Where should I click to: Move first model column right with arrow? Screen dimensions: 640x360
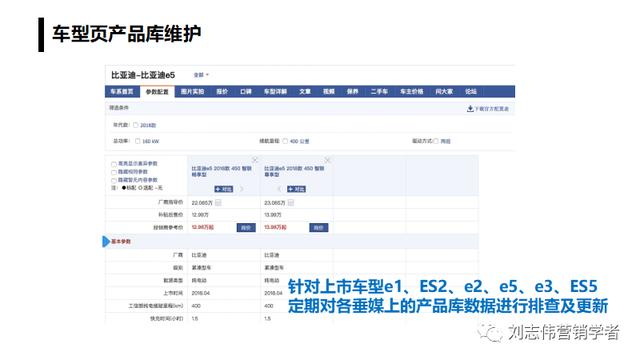(x=242, y=189)
